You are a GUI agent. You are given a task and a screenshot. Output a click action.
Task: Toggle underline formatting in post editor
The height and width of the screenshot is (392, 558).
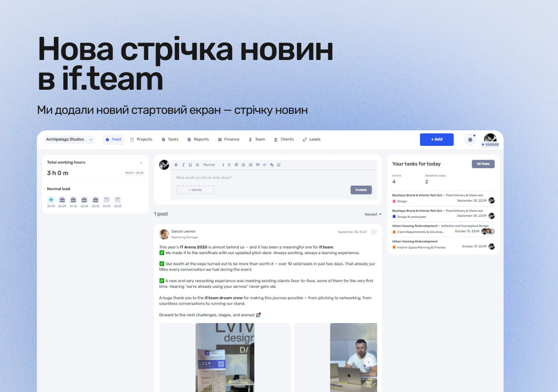coord(191,165)
